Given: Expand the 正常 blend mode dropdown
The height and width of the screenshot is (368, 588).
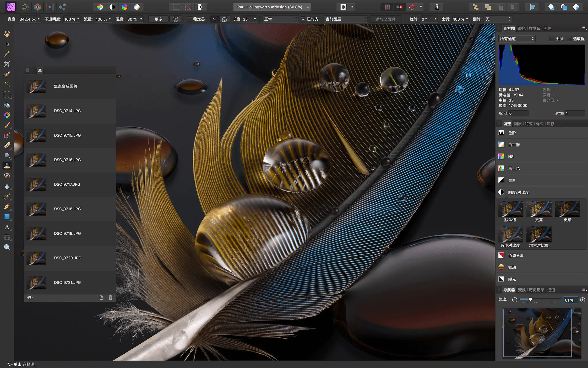Looking at the screenshot, I should (x=280, y=19).
